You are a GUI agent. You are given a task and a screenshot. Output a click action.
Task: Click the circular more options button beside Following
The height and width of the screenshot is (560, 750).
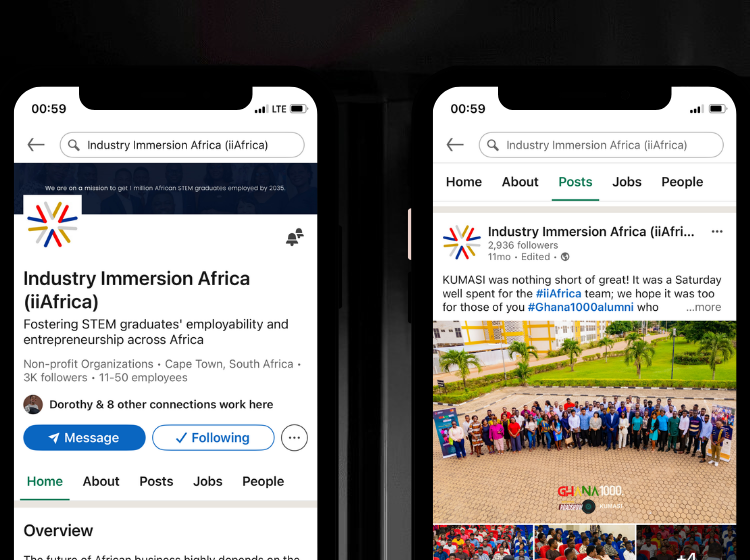click(294, 438)
